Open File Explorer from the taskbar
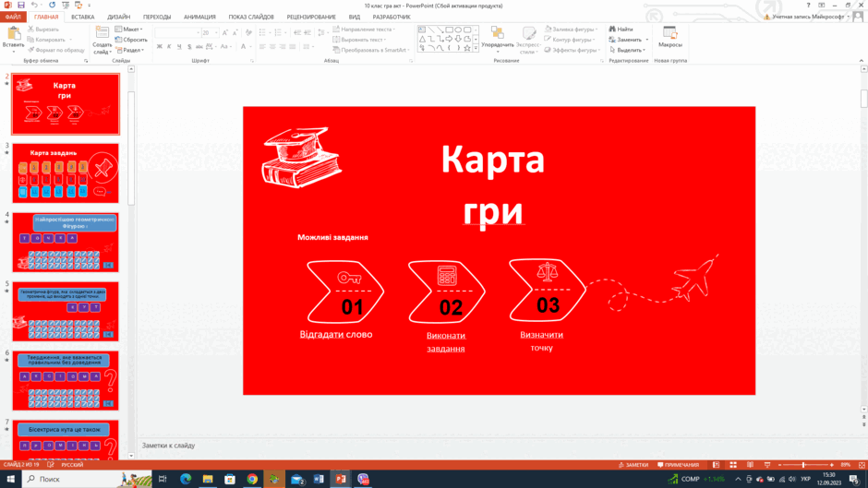This screenshot has height=488, width=868. (208, 479)
